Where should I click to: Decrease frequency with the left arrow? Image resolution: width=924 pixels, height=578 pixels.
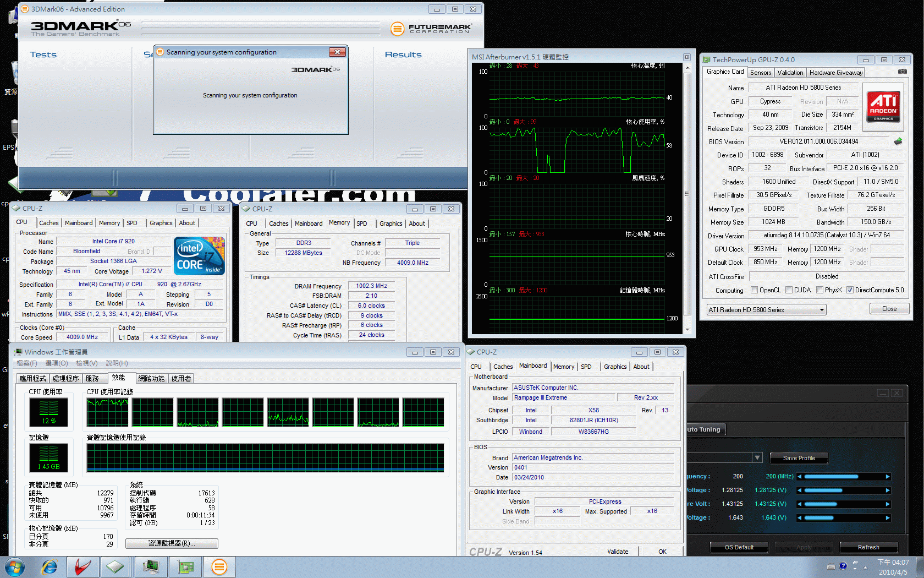[799, 477]
